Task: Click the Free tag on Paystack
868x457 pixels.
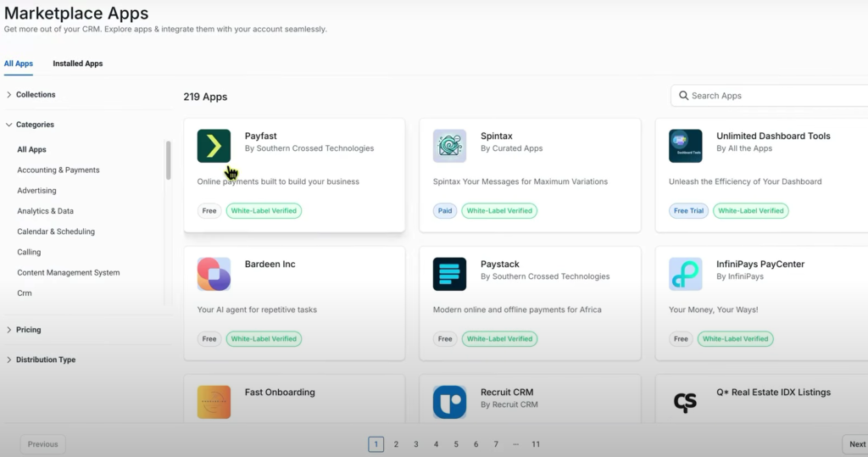Action: (445, 338)
